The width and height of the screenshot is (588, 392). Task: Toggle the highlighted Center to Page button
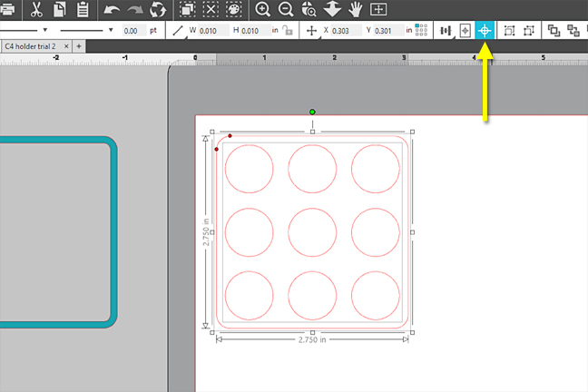tap(485, 30)
